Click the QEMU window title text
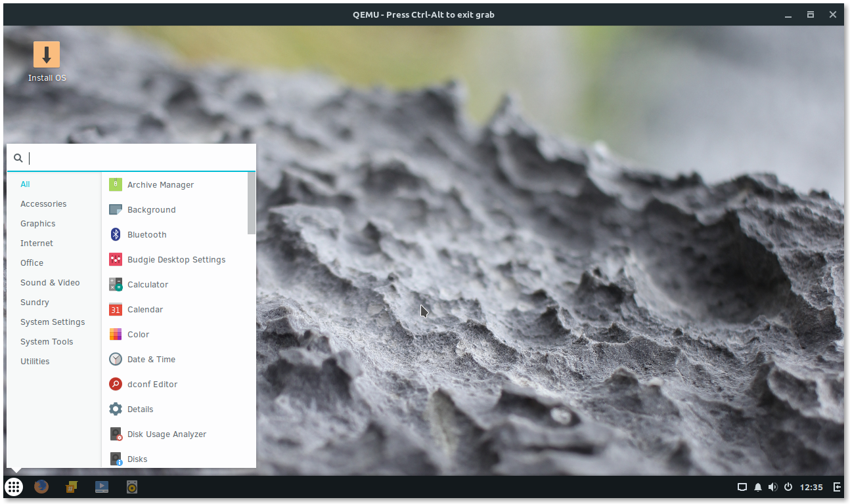The width and height of the screenshot is (850, 504). pyautogui.click(x=424, y=14)
